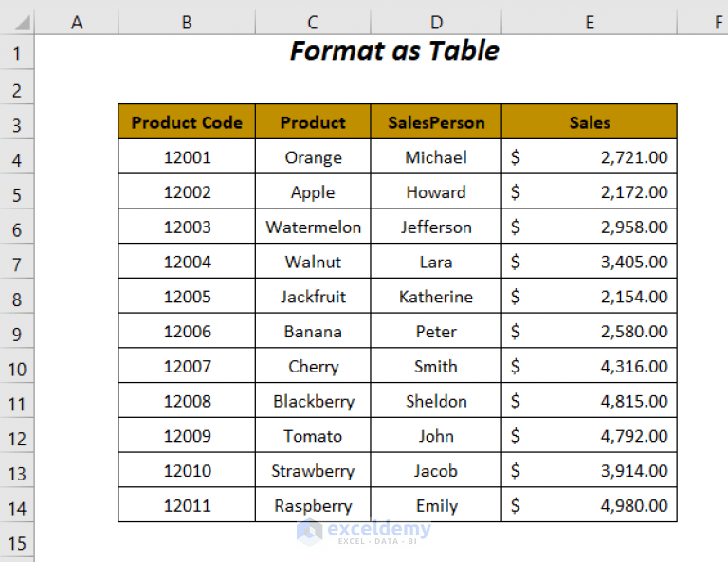Click the cell containing Cherry
This screenshot has height=562, width=728.
[x=313, y=366]
